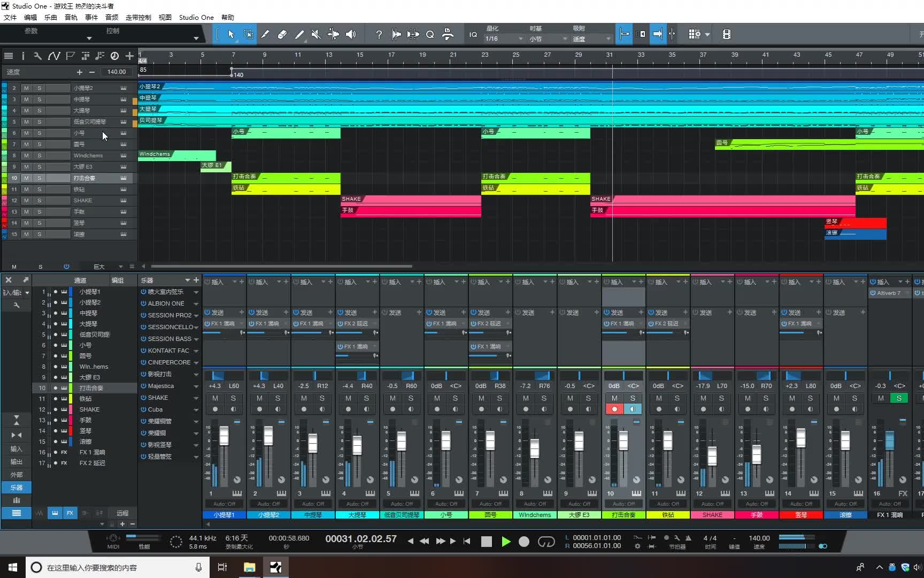Select the Eraser tool
This screenshot has height=578, width=924.
282,34
